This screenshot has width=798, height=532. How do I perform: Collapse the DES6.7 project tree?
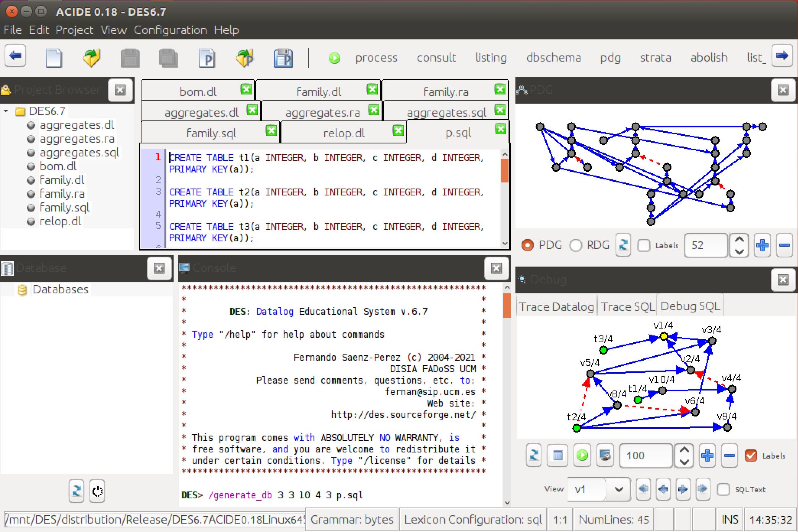pyautogui.click(x=6, y=111)
